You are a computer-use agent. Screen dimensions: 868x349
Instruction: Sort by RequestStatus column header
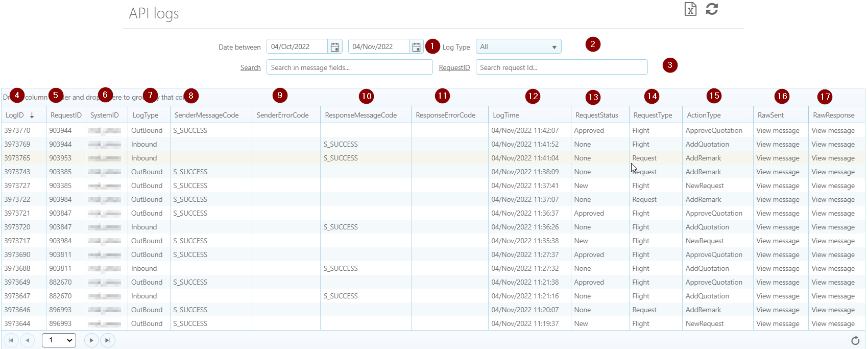(597, 115)
